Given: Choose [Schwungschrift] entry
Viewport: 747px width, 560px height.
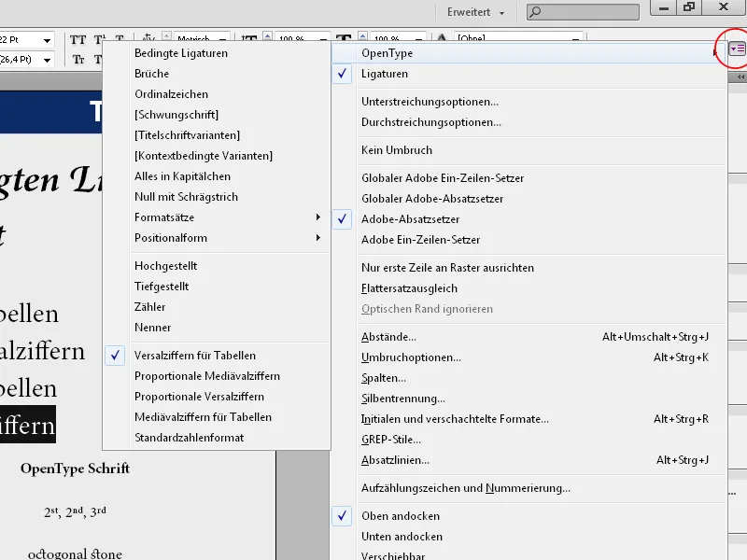Looking at the screenshot, I should click(x=217, y=115).
